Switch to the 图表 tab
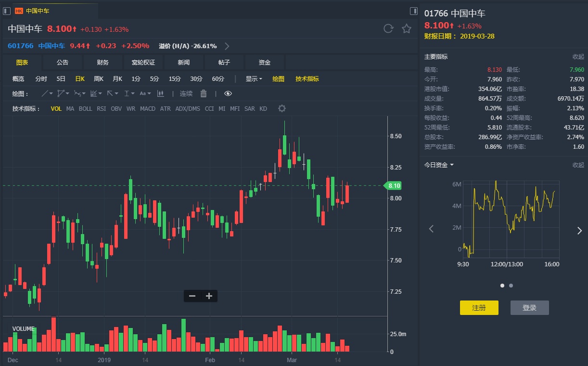The height and width of the screenshot is (366, 588). click(x=22, y=63)
